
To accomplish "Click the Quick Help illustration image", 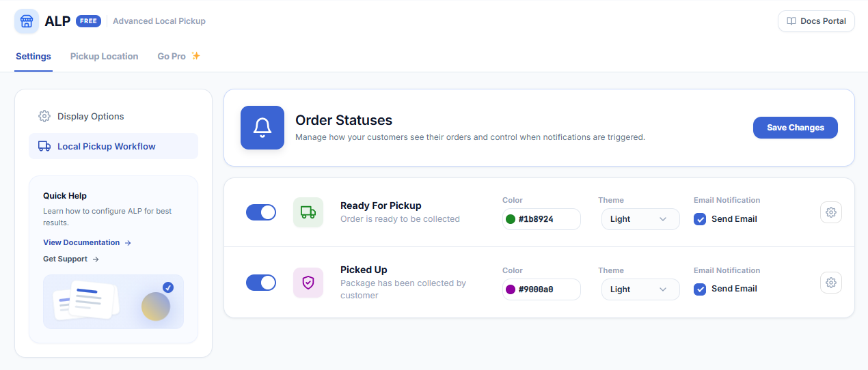I will pyautogui.click(x=113, y=302).
